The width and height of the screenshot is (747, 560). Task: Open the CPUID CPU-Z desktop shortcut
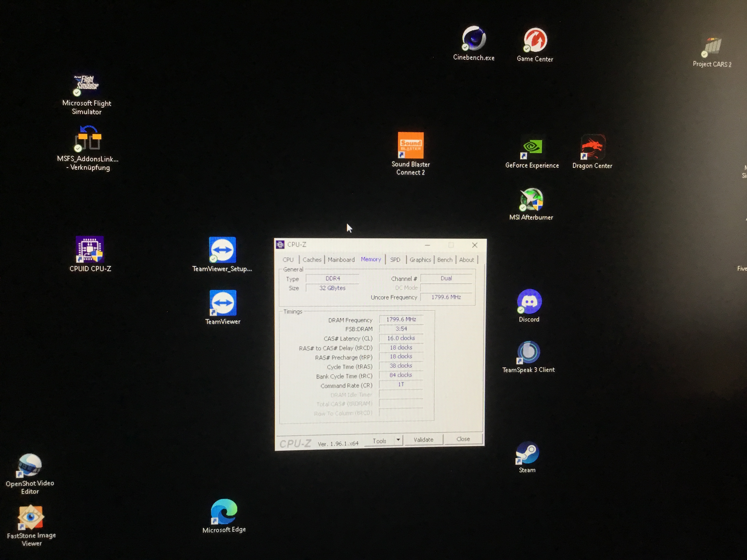(90, 250)
